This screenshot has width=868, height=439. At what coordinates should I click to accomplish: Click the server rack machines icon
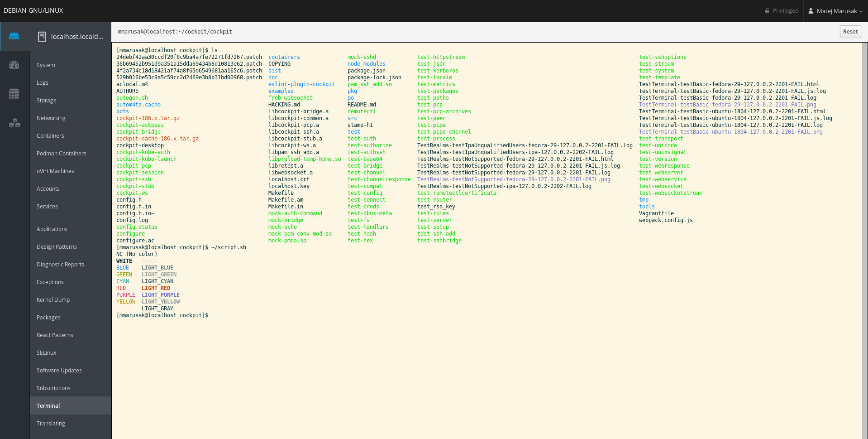[x=15, y=94]
